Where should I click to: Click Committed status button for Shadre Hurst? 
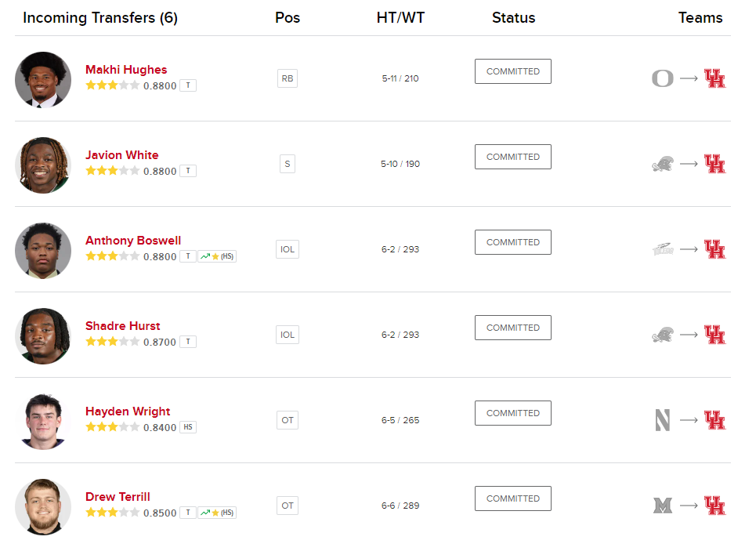512,328
